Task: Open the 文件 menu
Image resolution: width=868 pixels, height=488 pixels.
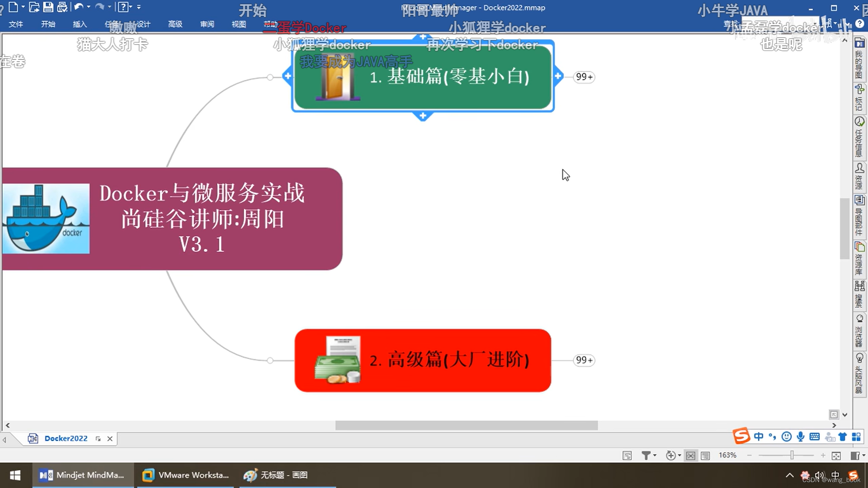Action: (x=16, y=24)
